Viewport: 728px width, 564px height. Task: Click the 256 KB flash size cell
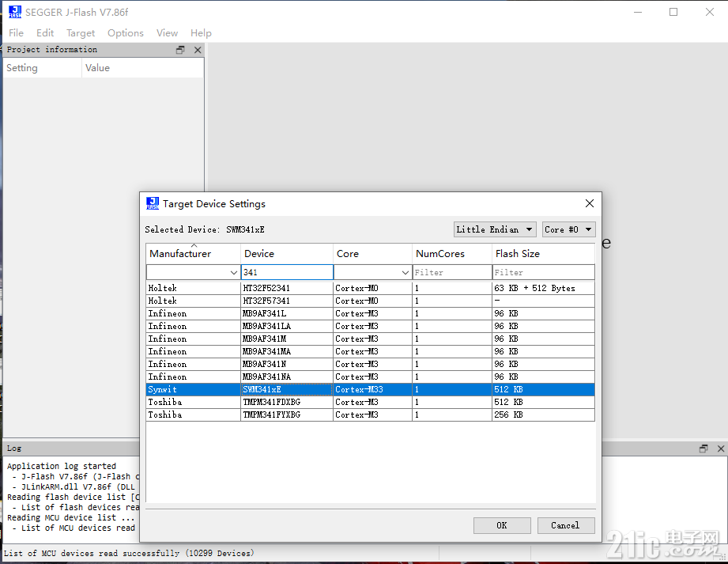point(543,414)
